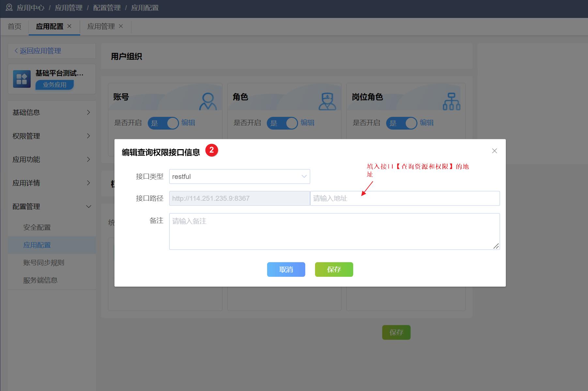This screenshot has width=588, height=391.
Task: Close the 应用配置 tab with its X icon
Action: (x=69, y=26)
